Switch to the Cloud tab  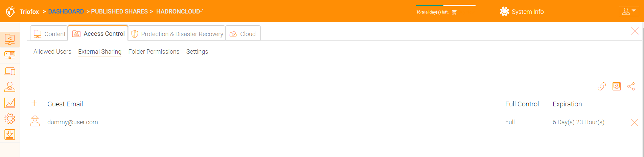point(243,34)
